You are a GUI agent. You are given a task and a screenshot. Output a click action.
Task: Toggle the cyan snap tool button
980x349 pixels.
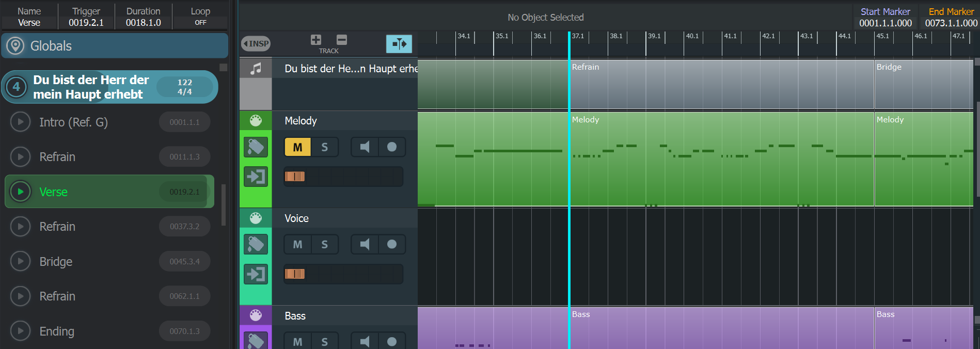click(399, 44)
